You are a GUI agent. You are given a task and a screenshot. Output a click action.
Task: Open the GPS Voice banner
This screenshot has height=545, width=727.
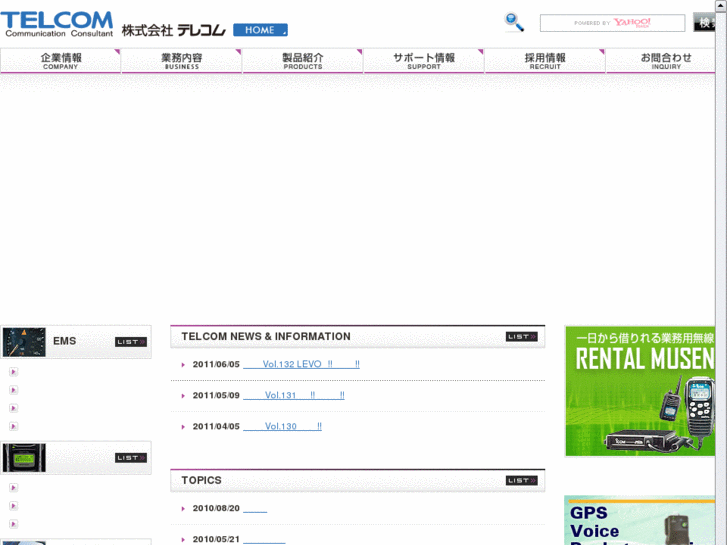pos(640,520)
